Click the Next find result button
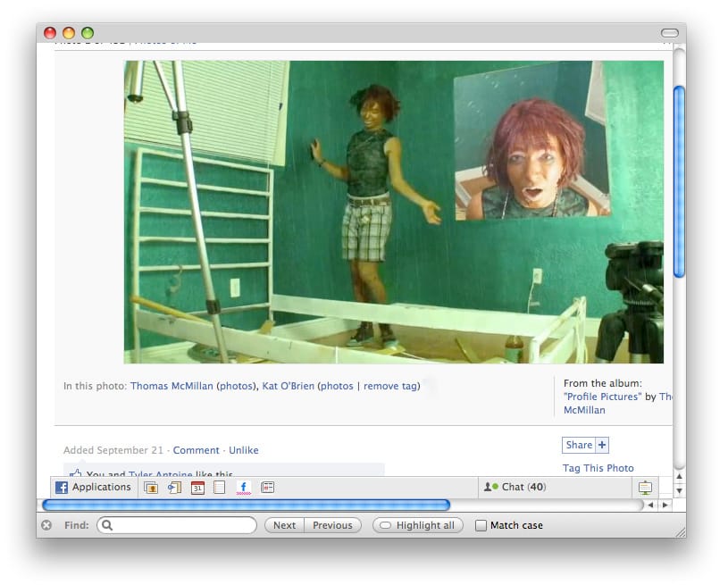The image size is (728, 585). pyautogui.click(x=284, y=525)
